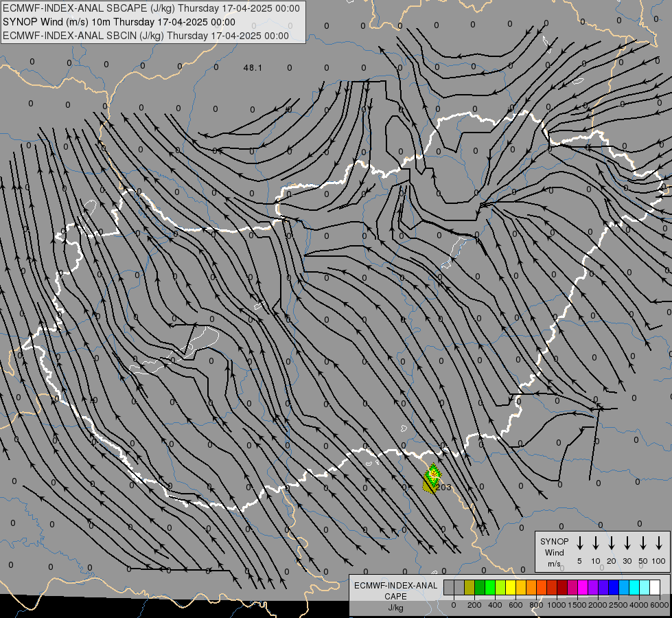Select the yellow CAPE legend swatch
The height and width of the screenshot is (618, 672).
click(x=511, y=587)
